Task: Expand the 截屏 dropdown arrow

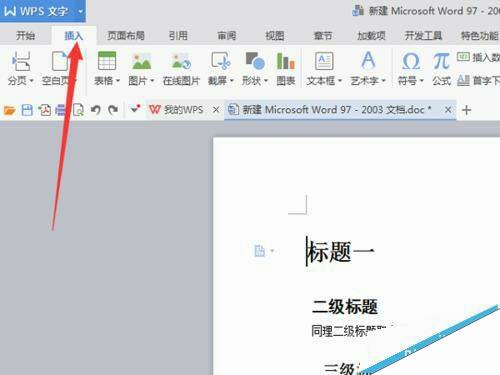Action: coord(232,81)
